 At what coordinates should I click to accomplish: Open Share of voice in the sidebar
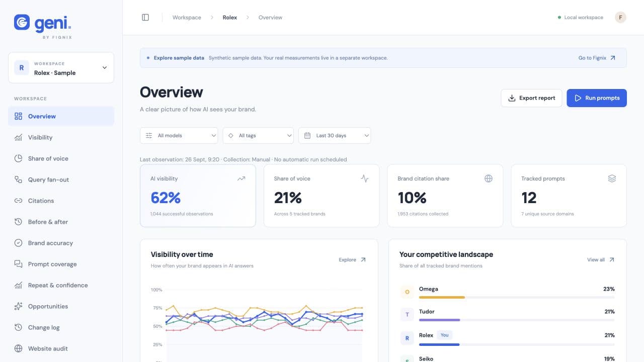coord(61,158)
